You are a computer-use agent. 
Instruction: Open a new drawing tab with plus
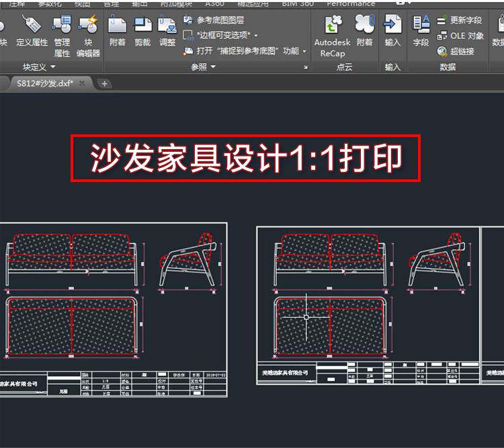point(104,84)
